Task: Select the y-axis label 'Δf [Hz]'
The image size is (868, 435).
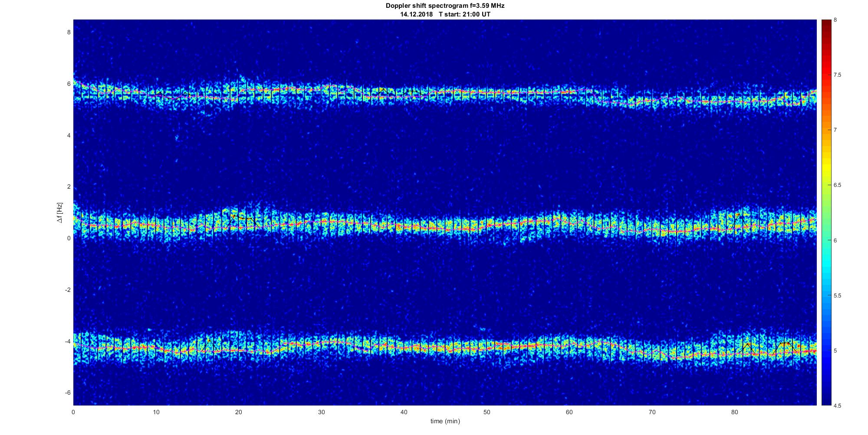Action: point(59,213)
